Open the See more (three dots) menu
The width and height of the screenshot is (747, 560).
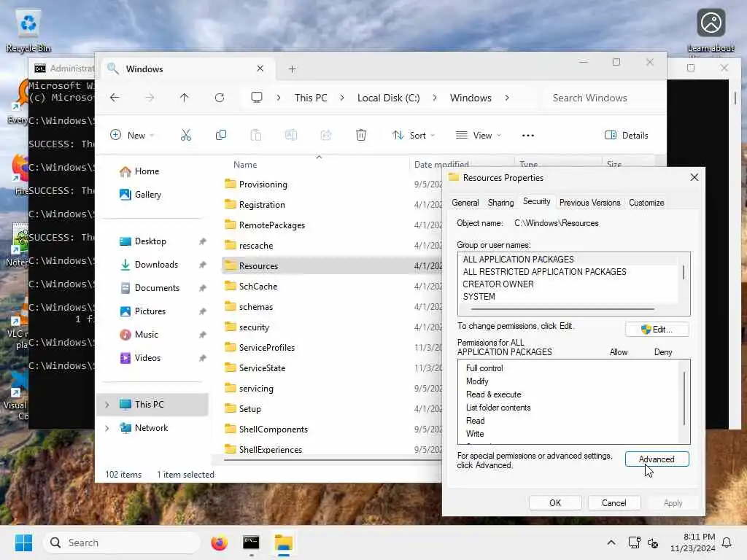[528, 135]
